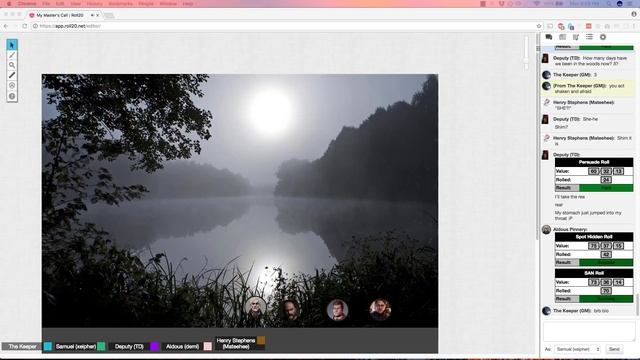Select the dark-bearded man token
This screenshot has width=640, height=360.
(291, 310)
